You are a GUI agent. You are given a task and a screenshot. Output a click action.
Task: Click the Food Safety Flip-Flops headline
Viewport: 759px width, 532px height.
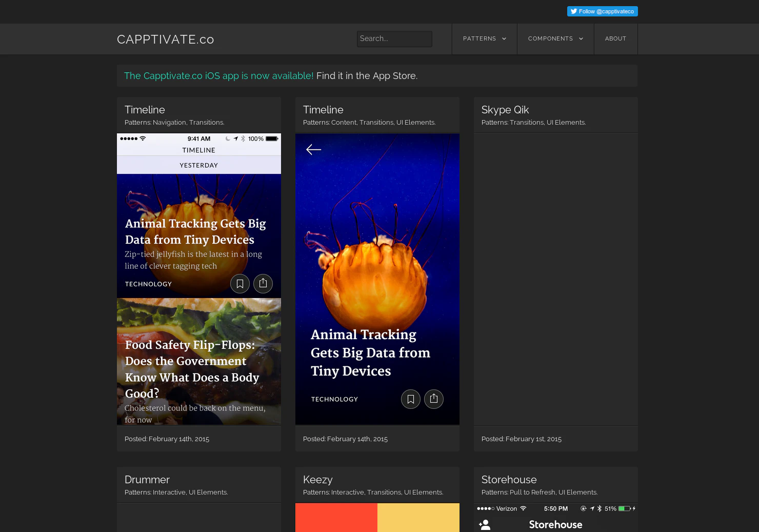pos(192,369)
